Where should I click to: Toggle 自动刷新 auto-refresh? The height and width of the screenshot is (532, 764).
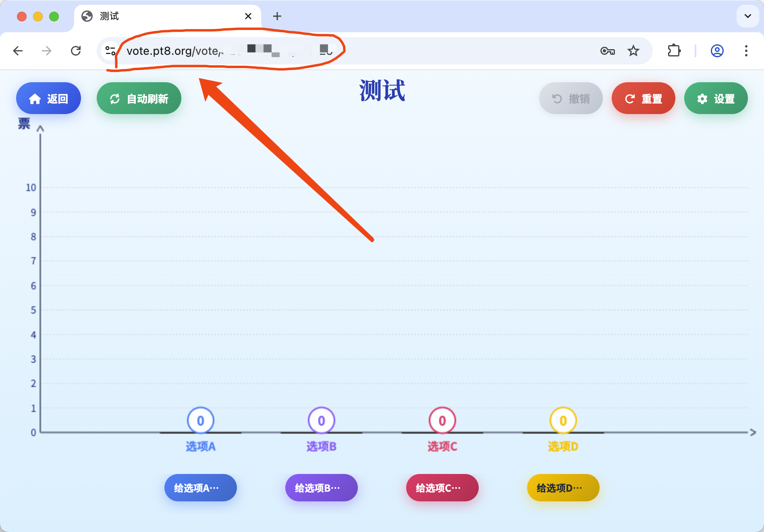click(139, 98)
